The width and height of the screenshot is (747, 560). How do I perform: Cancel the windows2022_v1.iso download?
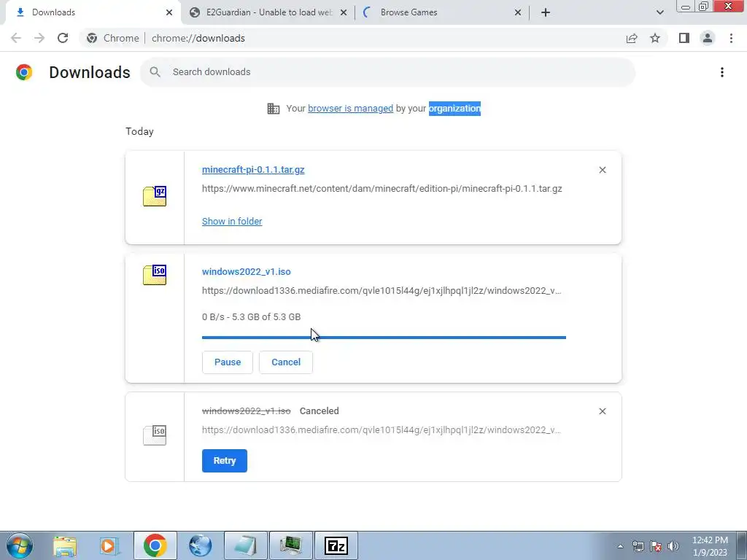pos(286,362)
